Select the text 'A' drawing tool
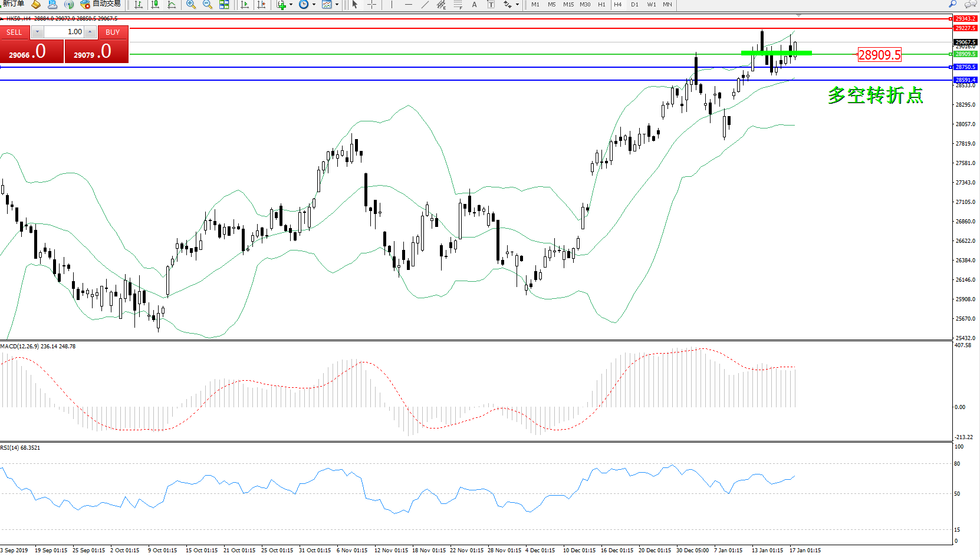The width and height of the screenshot is (980, 557). coord(474,5)
